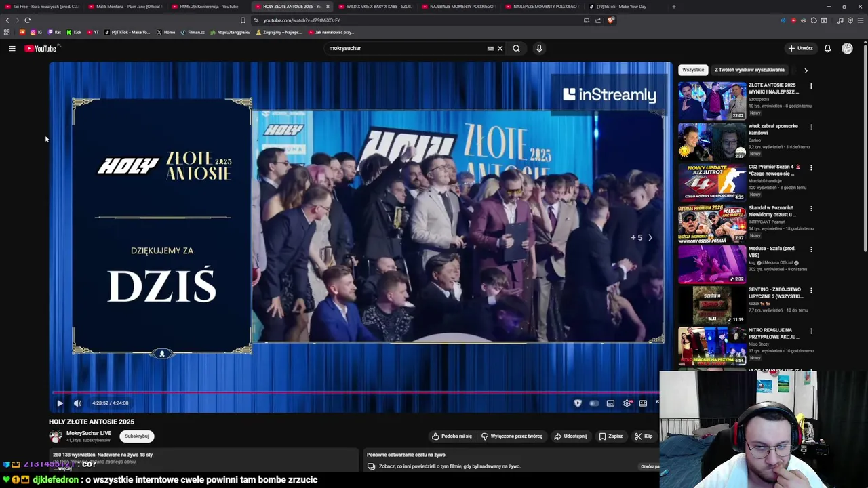This screenshot has width=868, height=488.
Task: Open the account avatar menu
Action: coord(847,48)
